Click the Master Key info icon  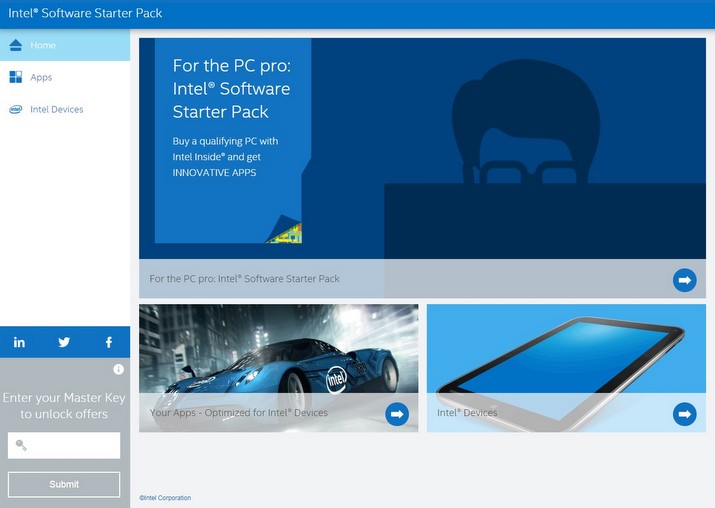(119, 369)
